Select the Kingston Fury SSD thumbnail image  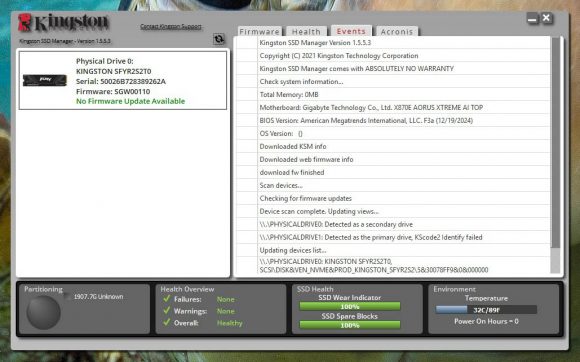coord(45,80)
